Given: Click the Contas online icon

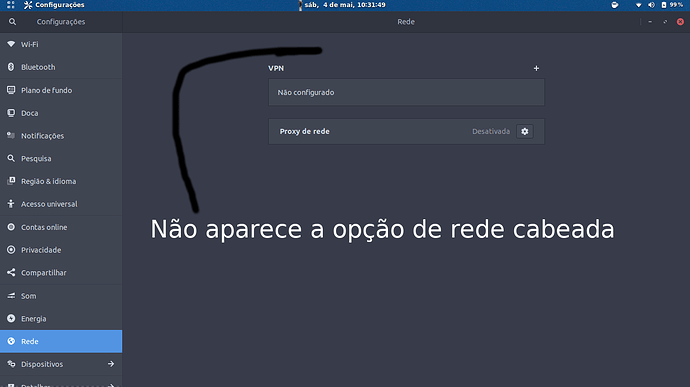Looking at the screenshot, I should pyautogui.click(x=11, y=227).
